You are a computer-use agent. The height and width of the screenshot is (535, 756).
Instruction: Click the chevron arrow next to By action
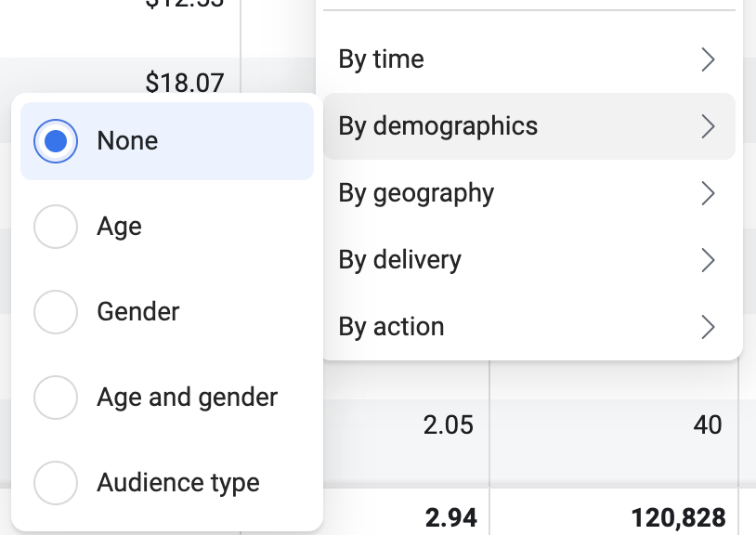708,327
